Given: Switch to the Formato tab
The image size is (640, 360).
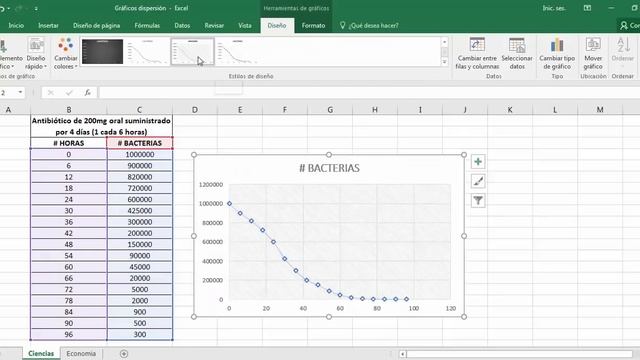Looking at the screenshot, I should tap(313, 25).
